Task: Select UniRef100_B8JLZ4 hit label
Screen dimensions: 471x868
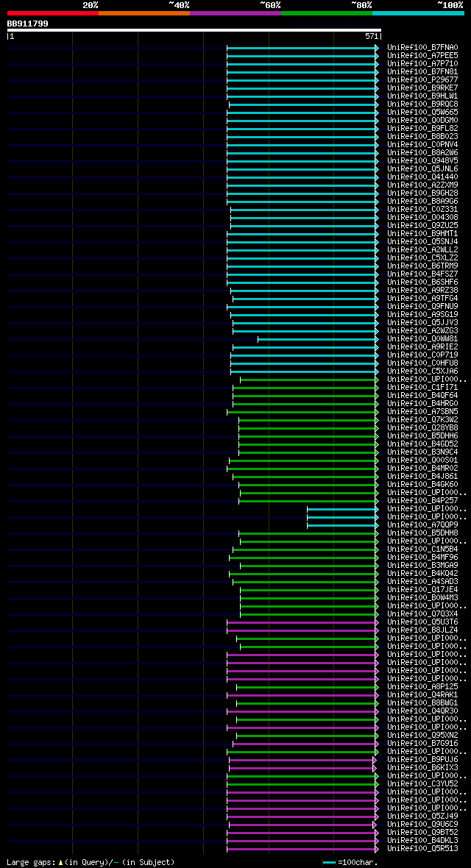Action: click(422, 630)
